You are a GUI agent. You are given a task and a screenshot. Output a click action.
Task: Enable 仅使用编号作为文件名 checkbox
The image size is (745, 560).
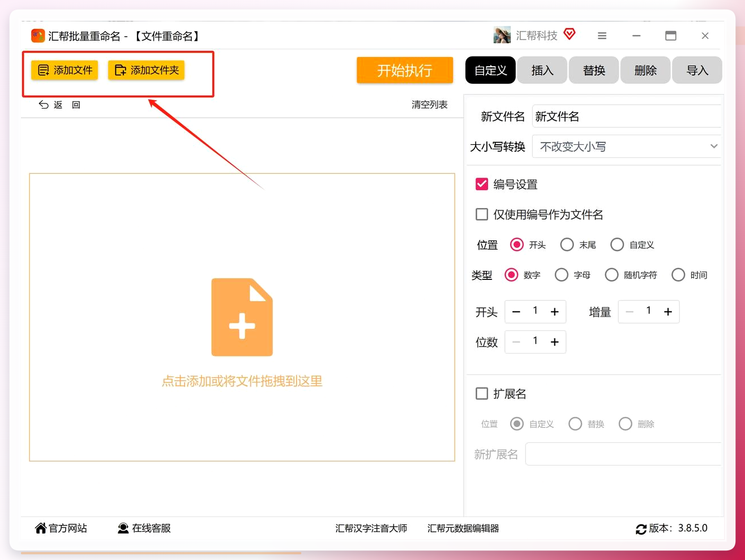[x=482, y=214]
